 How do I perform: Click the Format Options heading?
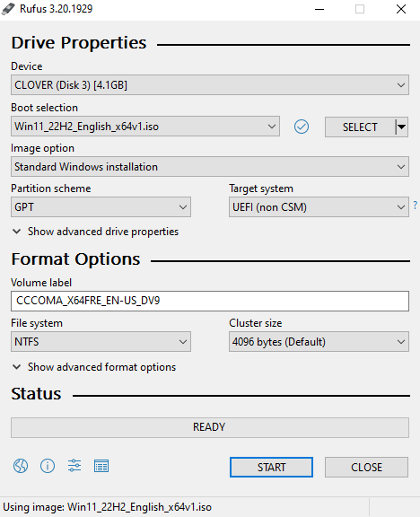(75, 259)
